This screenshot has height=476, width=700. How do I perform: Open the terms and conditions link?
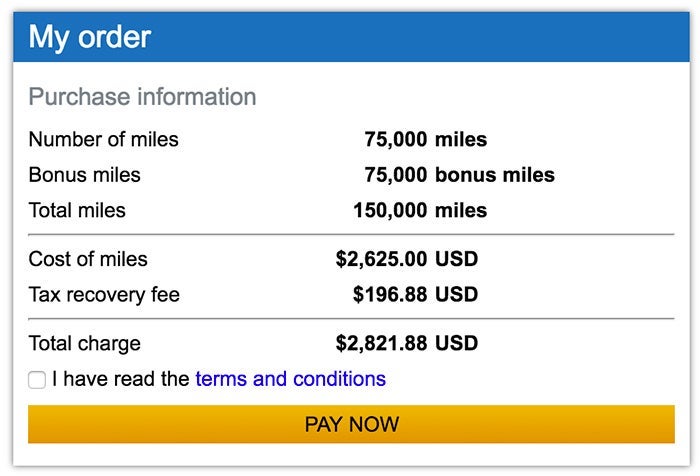[290, 379]
